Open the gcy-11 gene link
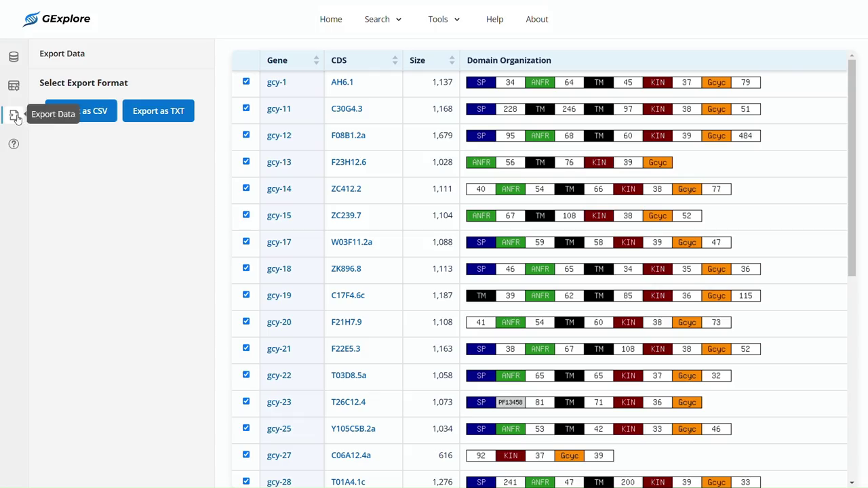 [279, 108]
